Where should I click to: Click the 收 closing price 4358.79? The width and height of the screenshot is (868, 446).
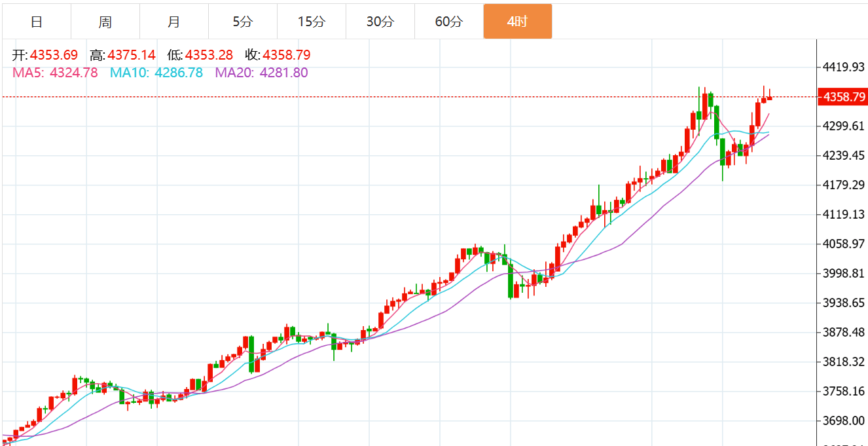point(286,55)
